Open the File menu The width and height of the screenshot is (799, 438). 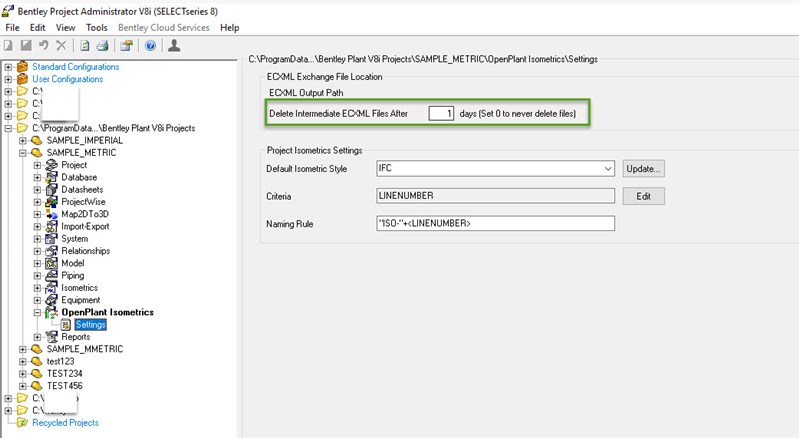(12, 28)
